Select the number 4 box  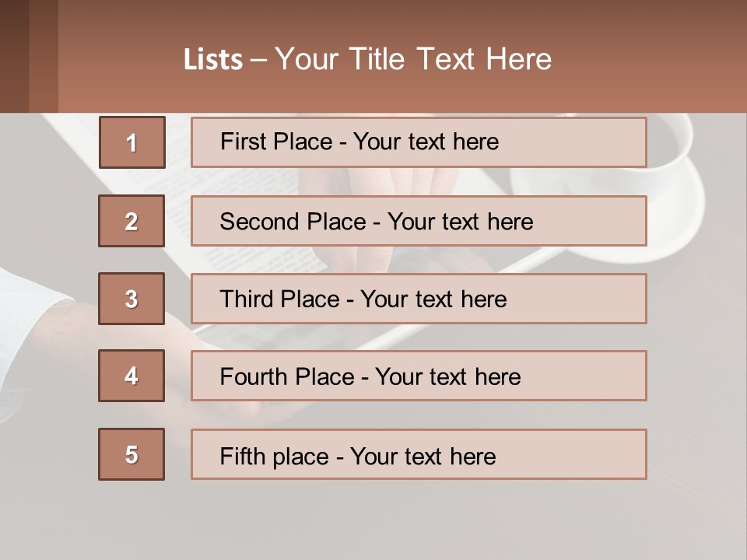pyautogui.click(x=132, y=376)
